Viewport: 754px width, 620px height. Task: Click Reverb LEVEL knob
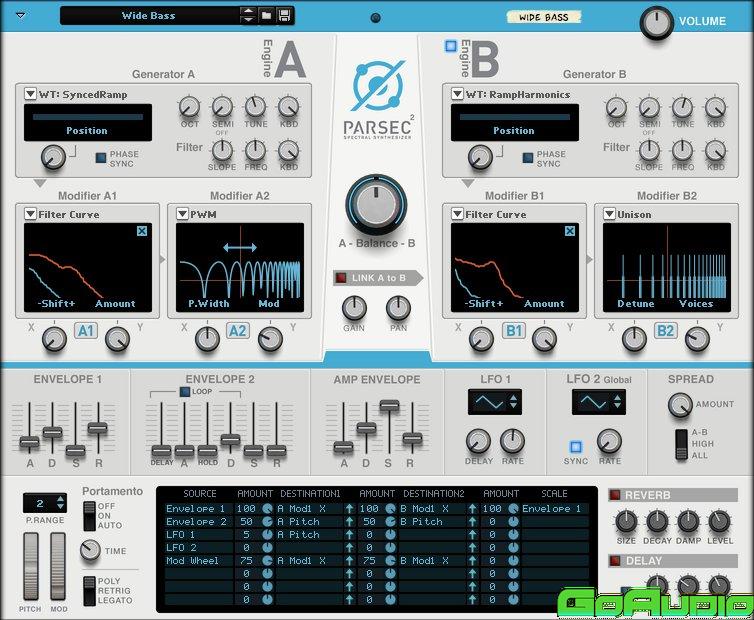pos(719,522)
